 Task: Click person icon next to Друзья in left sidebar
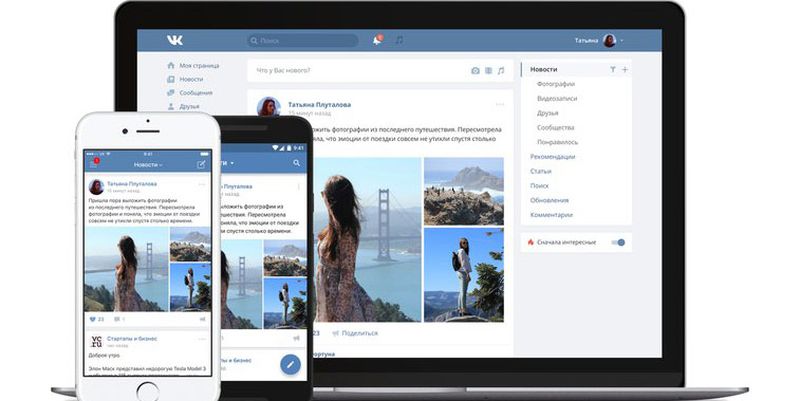tap(171, 107)
